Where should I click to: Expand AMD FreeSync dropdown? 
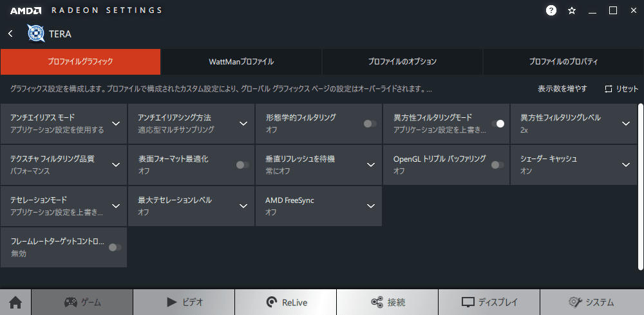tap(371, 205)
